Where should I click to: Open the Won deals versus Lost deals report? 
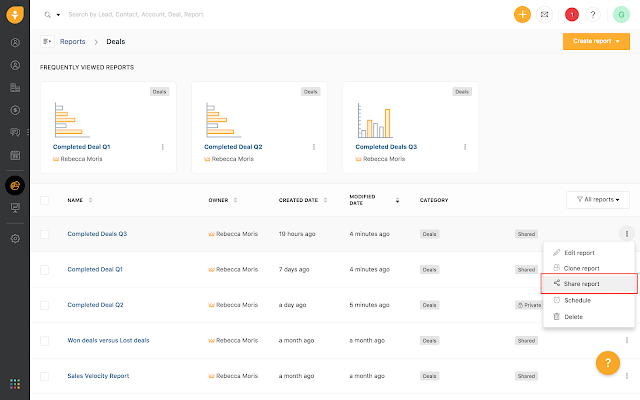(108, 340)
